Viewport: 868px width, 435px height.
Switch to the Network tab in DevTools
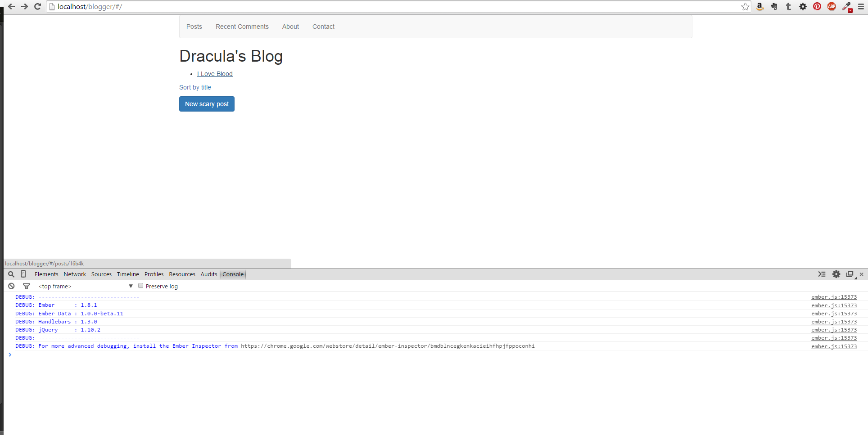point(75,274)
